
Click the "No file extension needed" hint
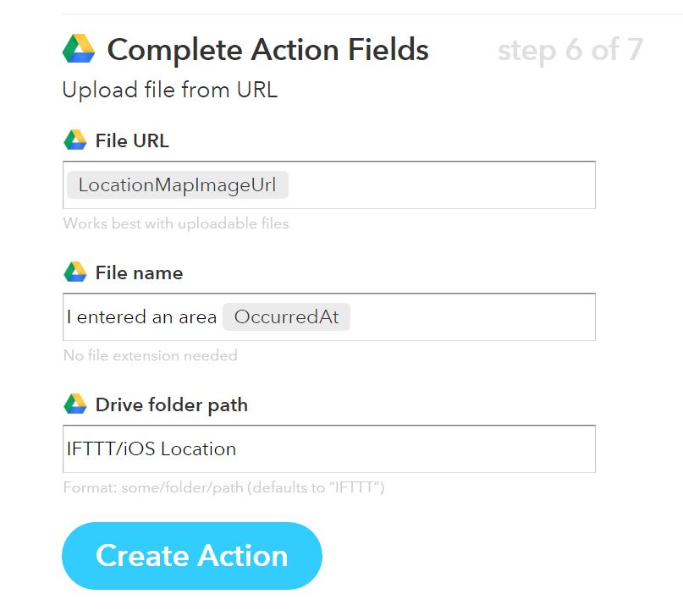tap(150, 355)
